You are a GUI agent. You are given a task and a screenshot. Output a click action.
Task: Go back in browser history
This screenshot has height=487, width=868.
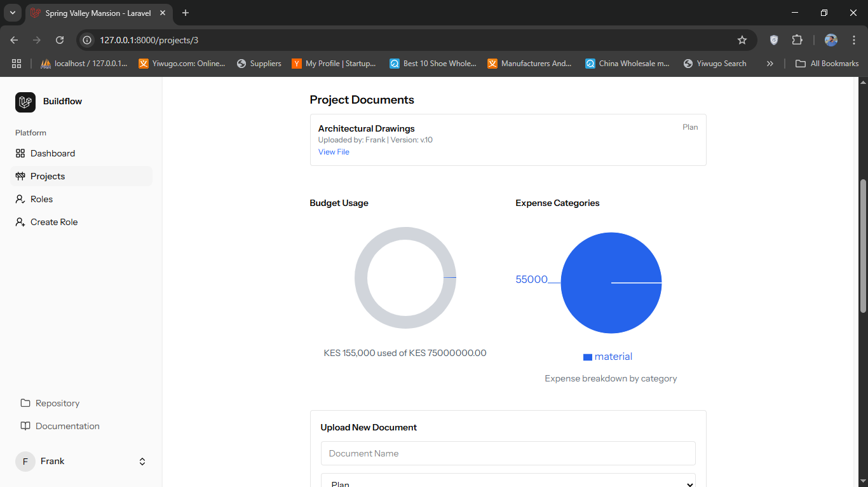point(14,40)
